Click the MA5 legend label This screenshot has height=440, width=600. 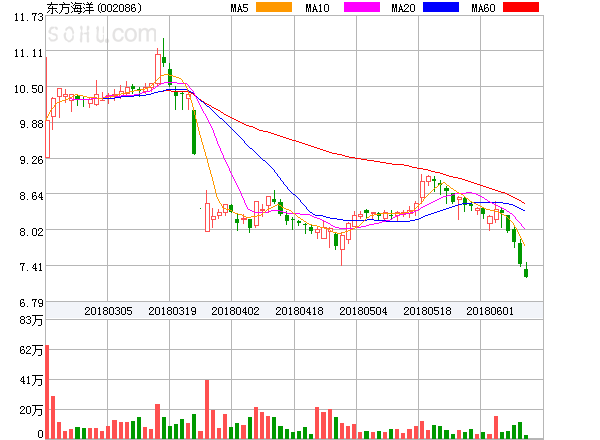pos(239,8)
